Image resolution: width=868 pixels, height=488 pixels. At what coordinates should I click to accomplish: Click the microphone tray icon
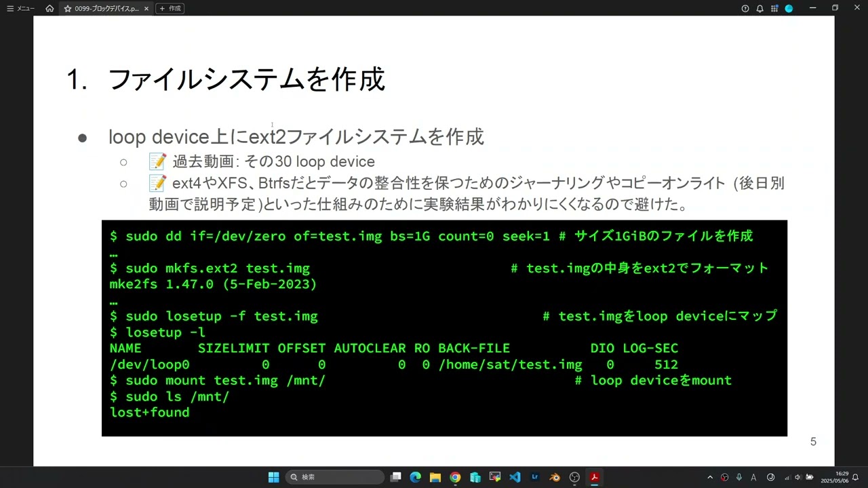coord(739,477)
